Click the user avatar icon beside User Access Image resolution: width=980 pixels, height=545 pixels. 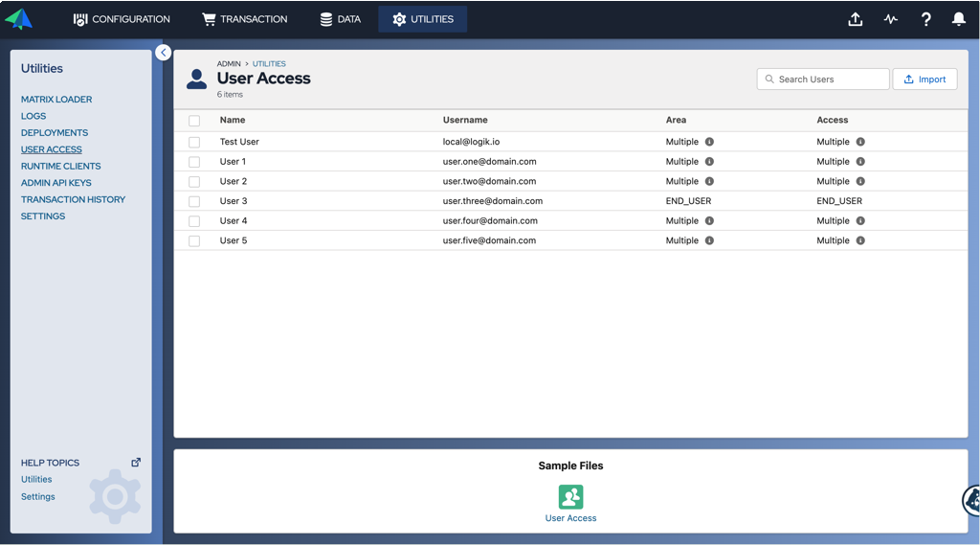pyautogui.click(x=196, y=79)
